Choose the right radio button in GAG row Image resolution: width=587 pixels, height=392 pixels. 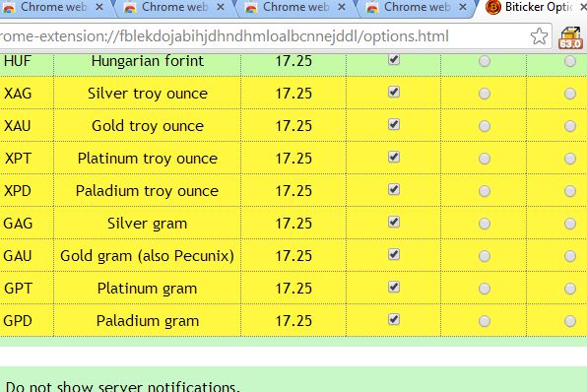click(570, 224)
